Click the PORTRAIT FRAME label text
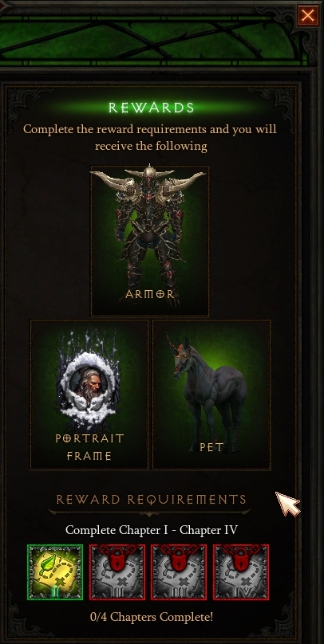The image size is (324, 644). 89,447
